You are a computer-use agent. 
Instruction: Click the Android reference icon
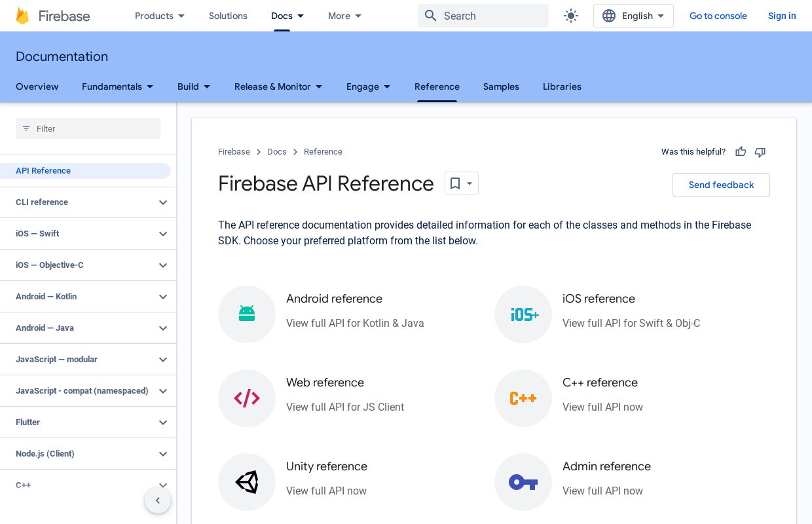(247, 314)
